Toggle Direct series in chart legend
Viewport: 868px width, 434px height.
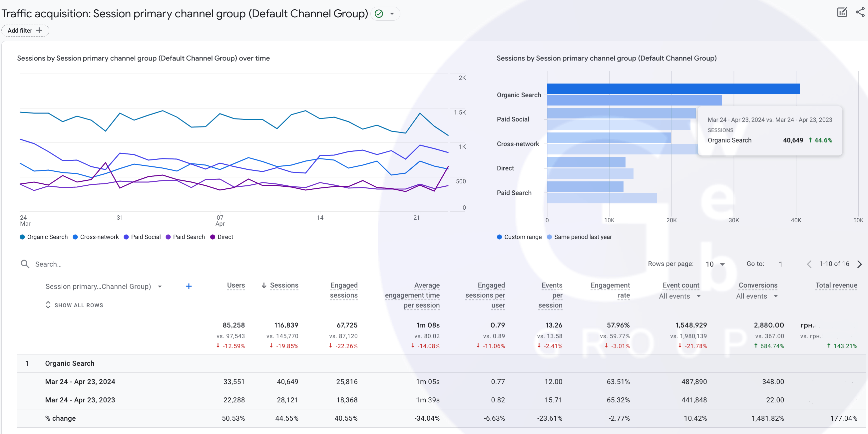pyautogui.click(x=221, y=237)
